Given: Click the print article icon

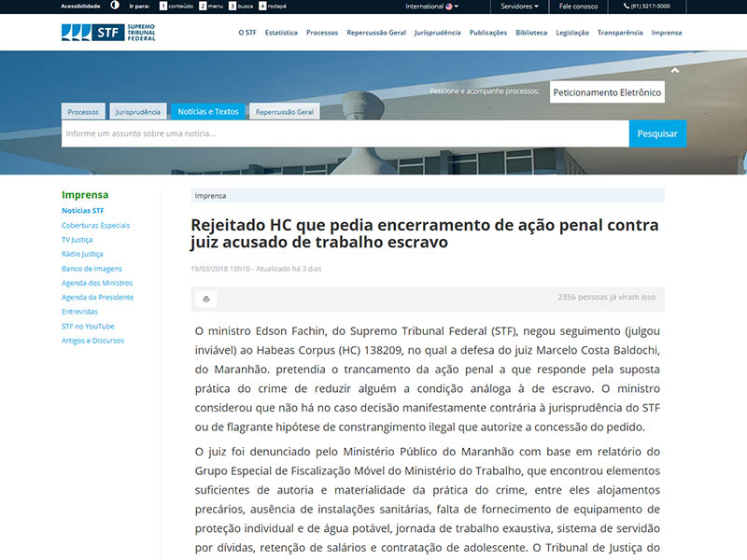Looking at the screenshot, I should [x=206, y=299].
